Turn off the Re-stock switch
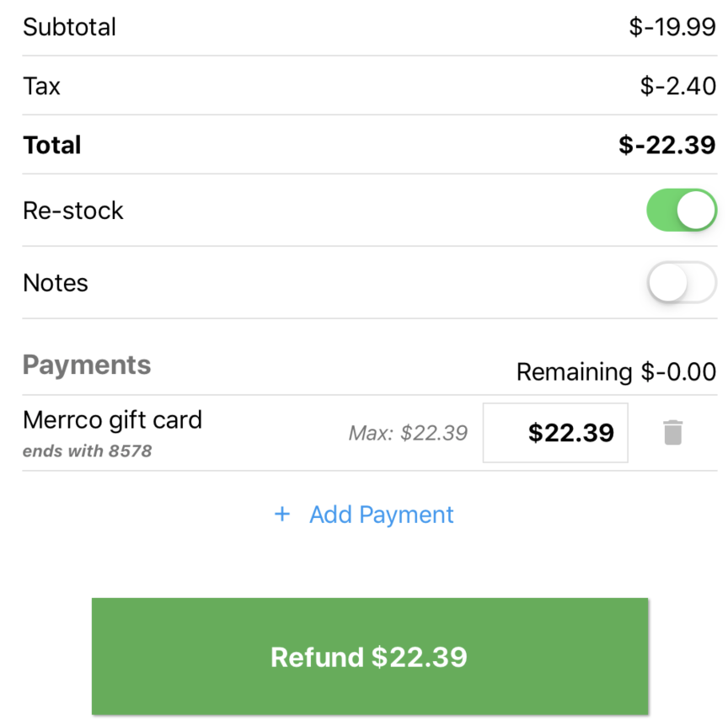The image size is (728, 726). (x=681, y=211)
